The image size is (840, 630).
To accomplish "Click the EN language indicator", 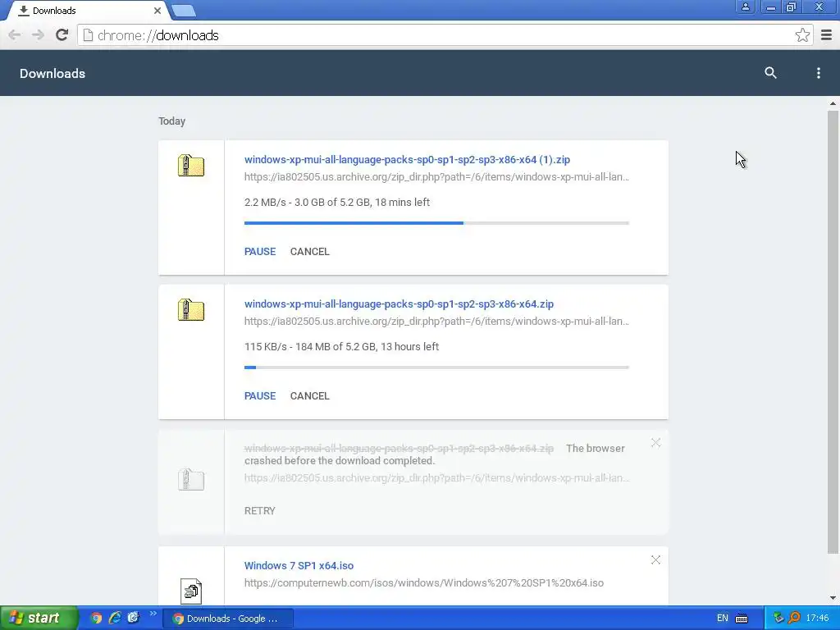I will [722, 619].
